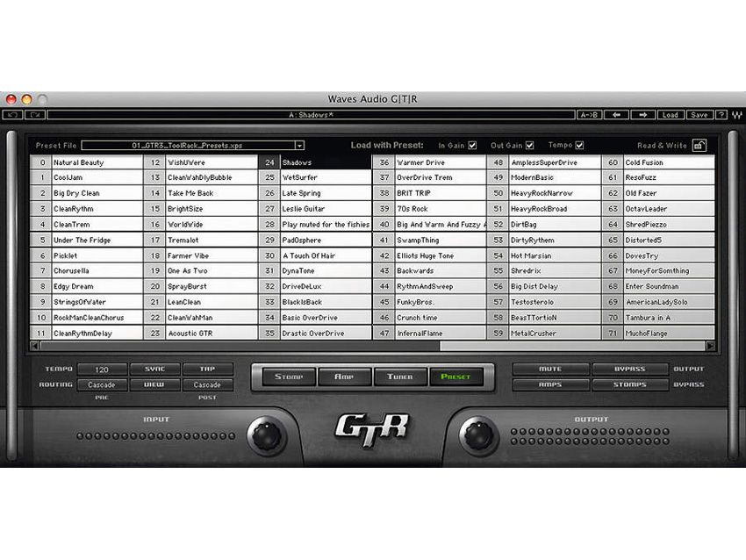Image resolution: width=746 pixels, height=560 pixels.
Task: Select preset 54 Hot Marsian
Action: [x=544, y=255]
